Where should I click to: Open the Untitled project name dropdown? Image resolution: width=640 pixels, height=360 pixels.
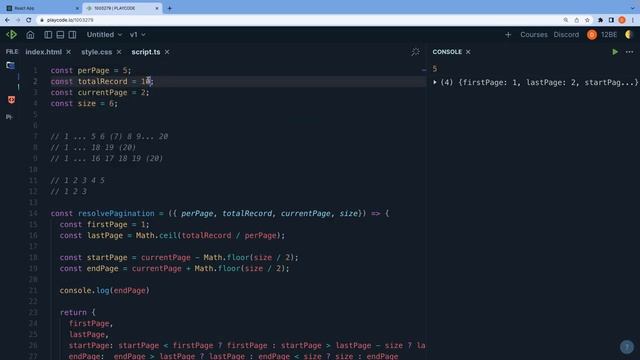pos(104,35)
